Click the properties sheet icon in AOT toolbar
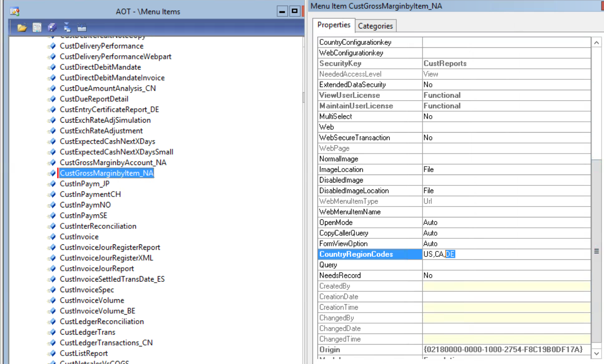 pyautogui.click(x=37, y=28)
